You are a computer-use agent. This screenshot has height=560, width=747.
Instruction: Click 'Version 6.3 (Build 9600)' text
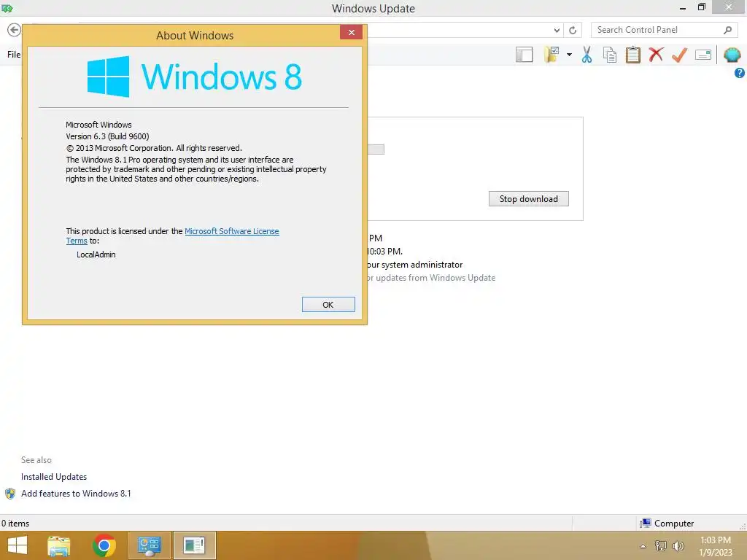click(107, 136)
